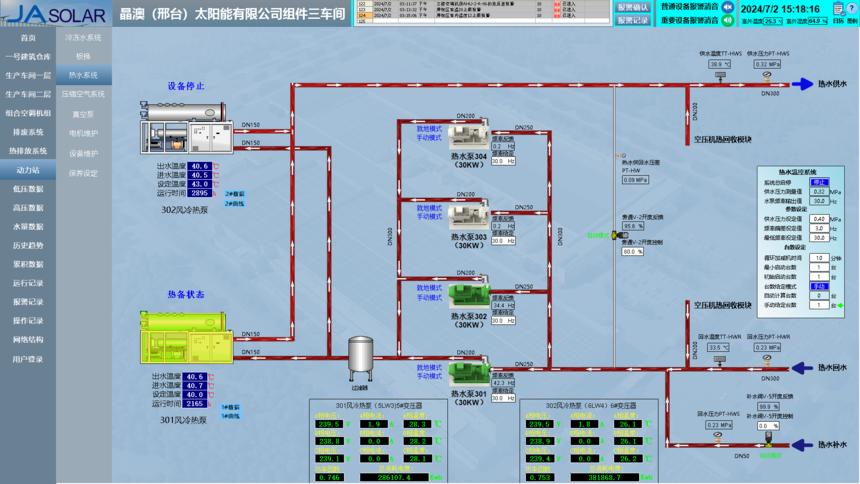Expand 组合空调机组 in the sidebar
Image resolution: width=860 pixels, height=484 pixels.
28,113
